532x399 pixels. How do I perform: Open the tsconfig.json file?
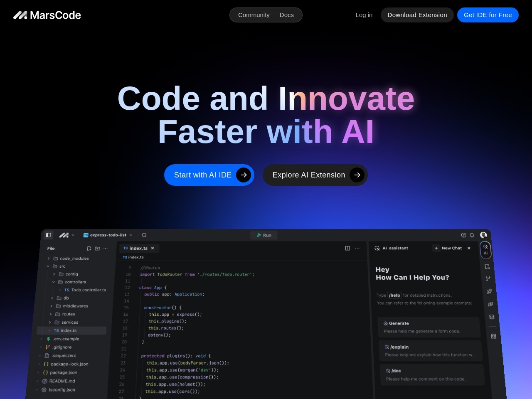coord(58,390)
